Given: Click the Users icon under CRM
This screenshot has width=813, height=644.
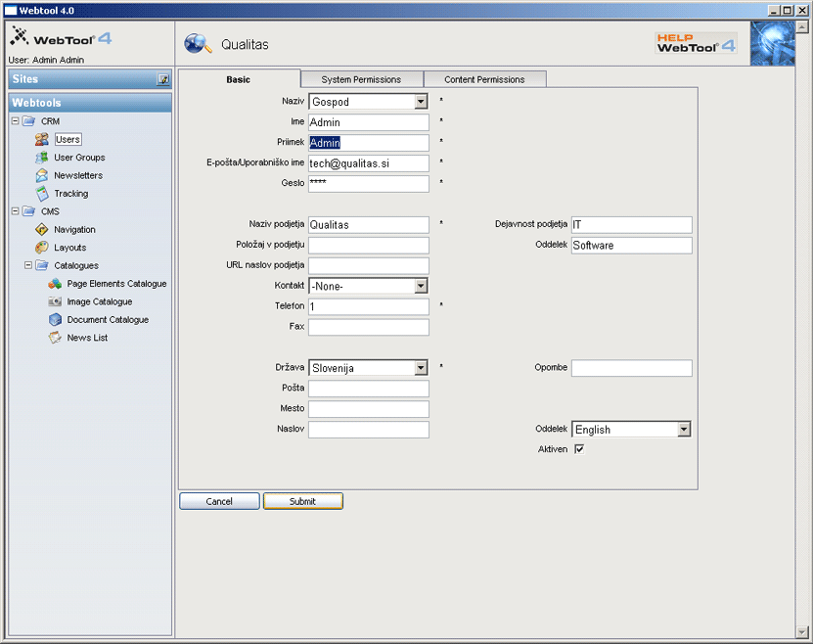Looking at the screenshot, I should coord(42,140).
